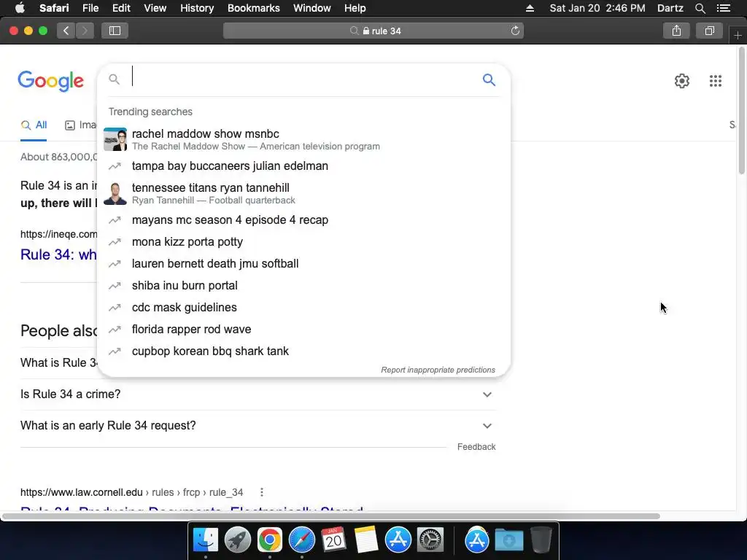Image resolution: width=747 pixels, height=560 pixels.
Task: Choose "tennessee titans ryan tannehill" suggestion
Action: (x=303, y=193)
